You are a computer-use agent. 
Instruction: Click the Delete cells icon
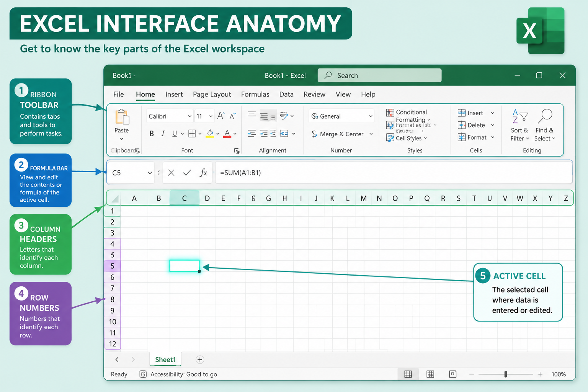[462, 125]
